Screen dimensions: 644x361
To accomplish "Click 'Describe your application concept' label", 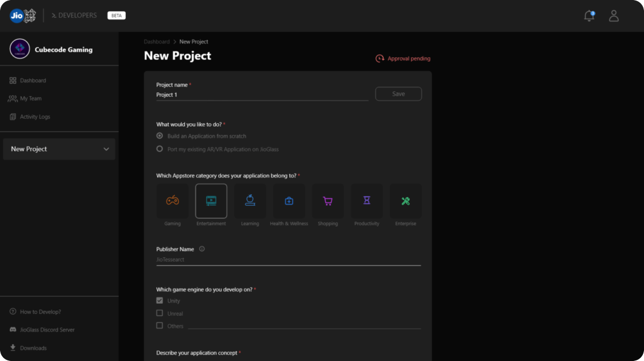I will coord(197,353).
